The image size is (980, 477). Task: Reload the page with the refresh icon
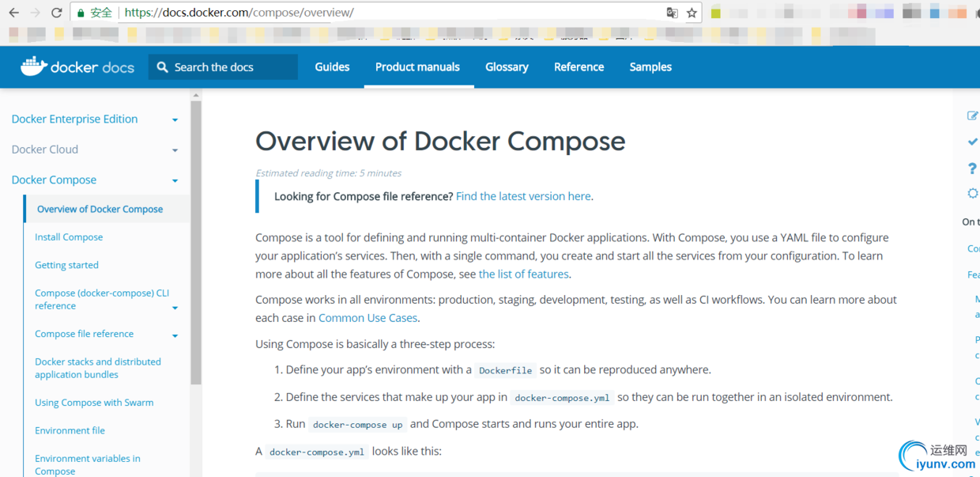[x=56, y=13]
